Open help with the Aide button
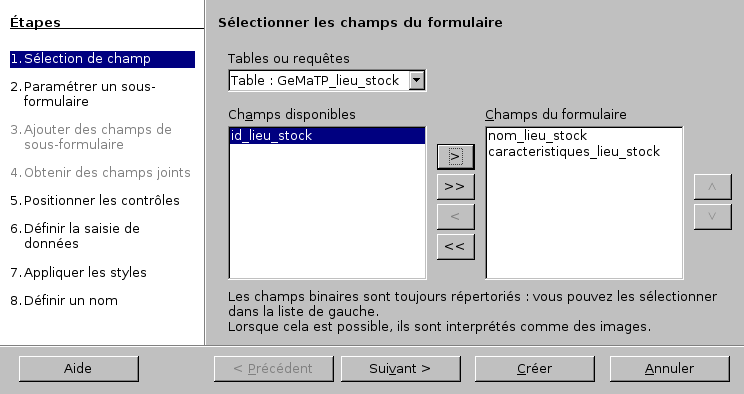The width and height of the screenshot is (744, 394). 79,369
